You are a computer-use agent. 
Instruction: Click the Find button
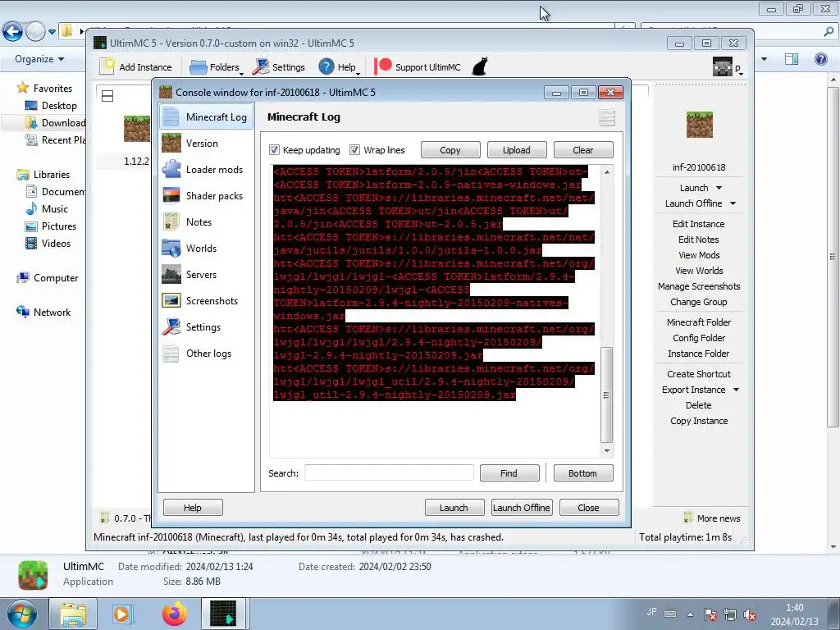point(509,473)
